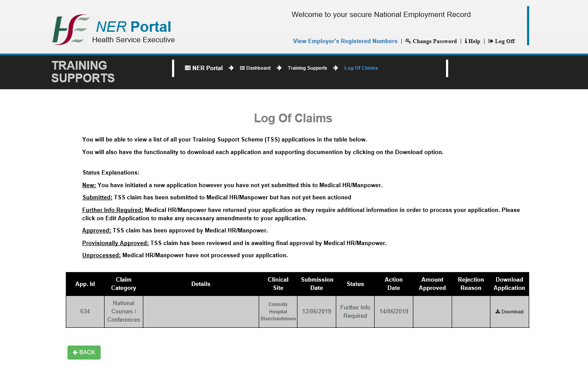Screen dimensions: 588x373
Task: Click the underlined Approved: status label
Action: [x=97, y=231]
